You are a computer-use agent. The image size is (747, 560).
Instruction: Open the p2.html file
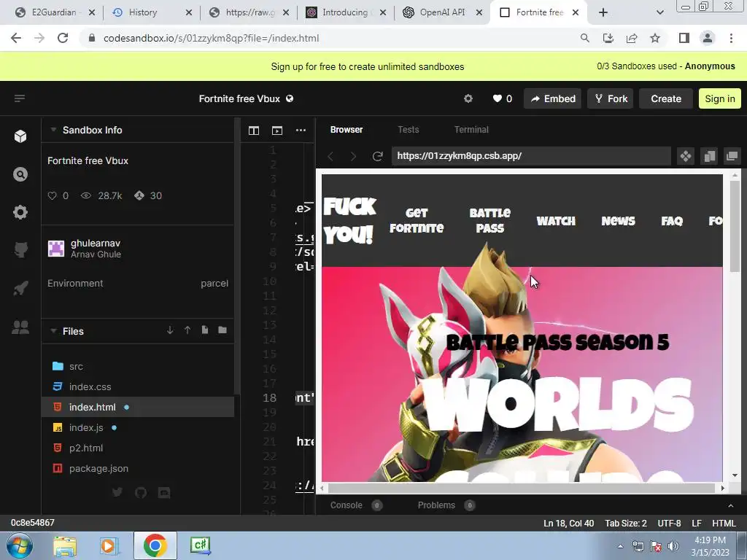[138, 448]
